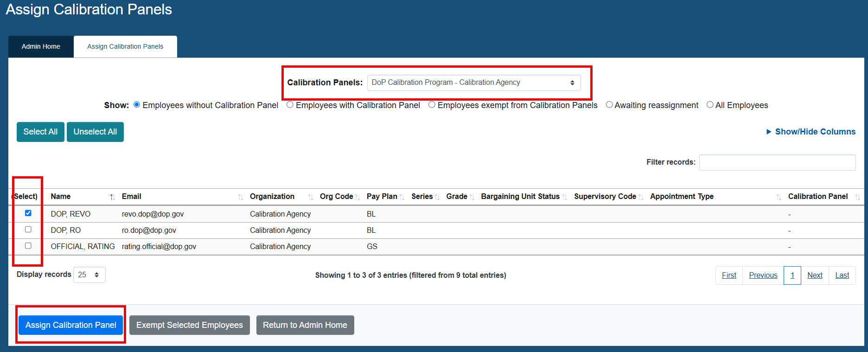
Task: Click the Assign Calibration Panel button
Action: (71, 325)
